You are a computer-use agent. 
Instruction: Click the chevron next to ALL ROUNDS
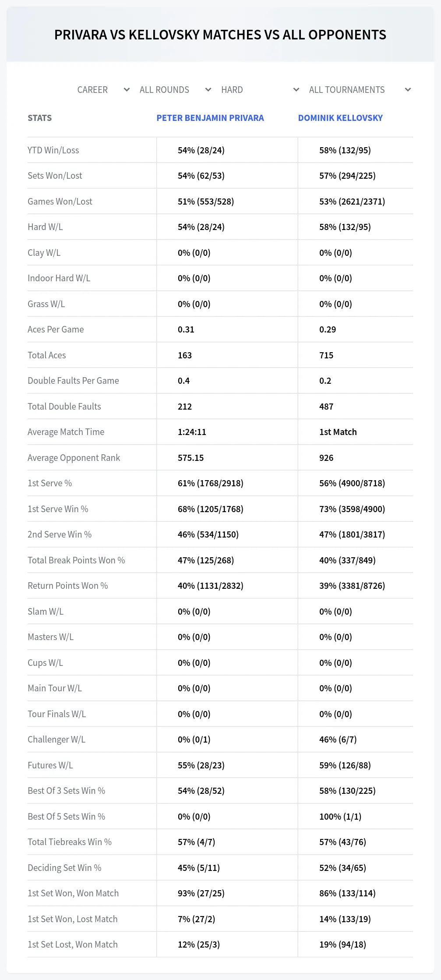pos(208,90)
